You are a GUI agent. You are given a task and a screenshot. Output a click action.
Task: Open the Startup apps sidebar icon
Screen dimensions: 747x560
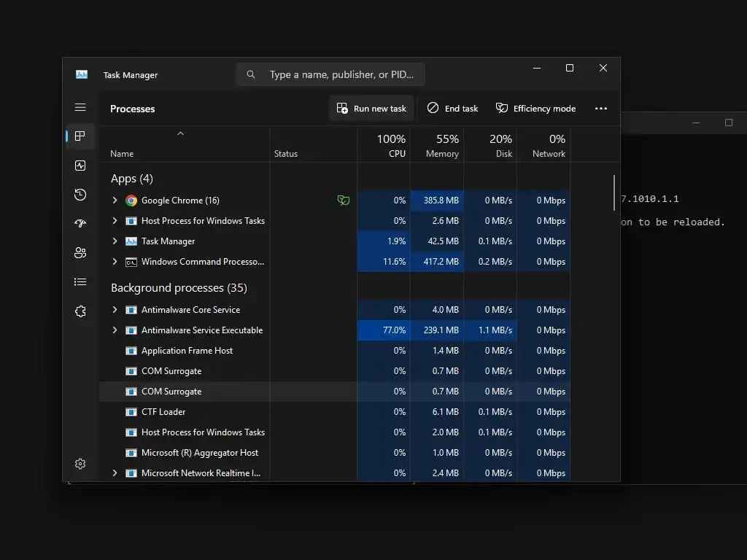click(x=80, y=223)
